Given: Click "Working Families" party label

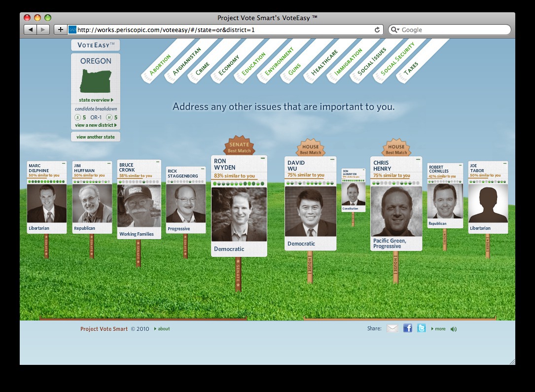Looking at the screenshot, I should click(137, 234).
